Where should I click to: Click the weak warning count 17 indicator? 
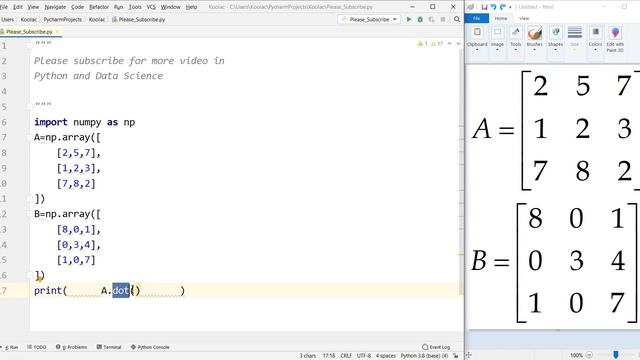(437, 44)
